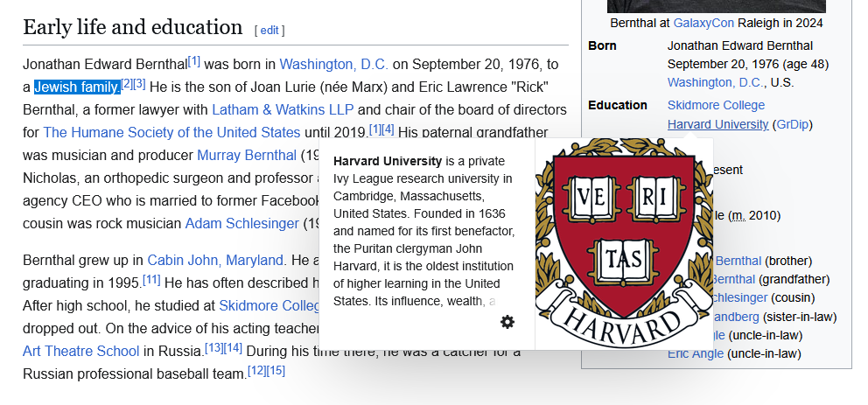This screenshot has height=405, width=868.
Task: Open the Washington, D.C. link in the infobox
Action: click(715, 82)
